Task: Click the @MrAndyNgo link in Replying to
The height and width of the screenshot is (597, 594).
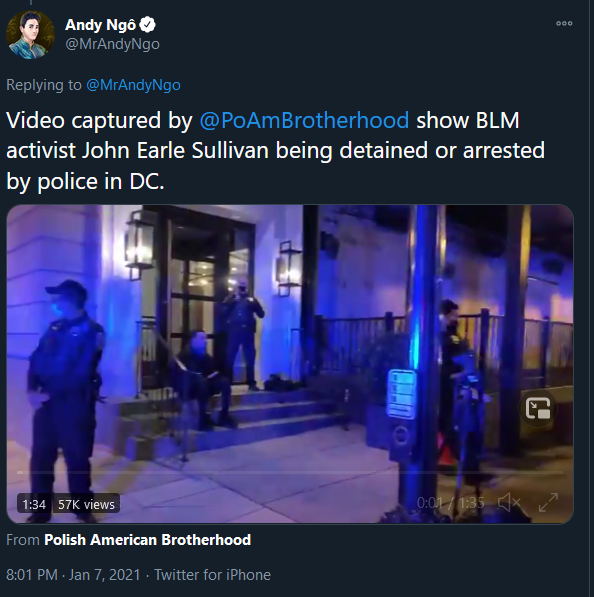Action: click(133, 85)
